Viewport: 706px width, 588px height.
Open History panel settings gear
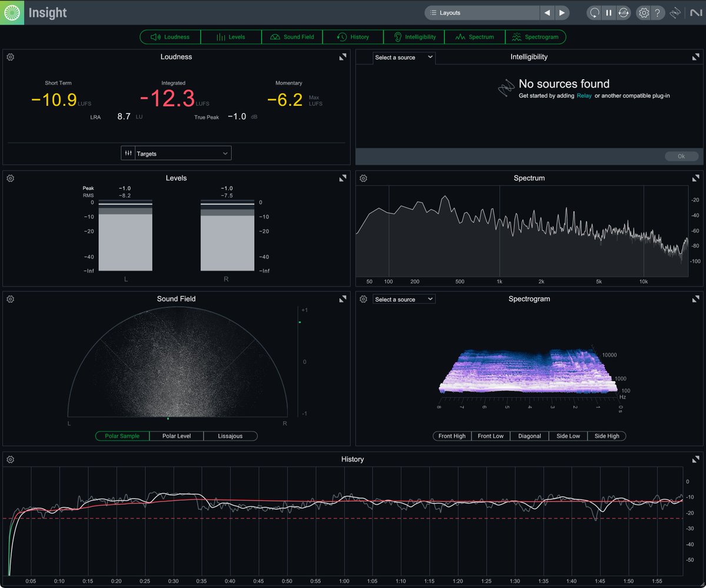click(11, 460)
